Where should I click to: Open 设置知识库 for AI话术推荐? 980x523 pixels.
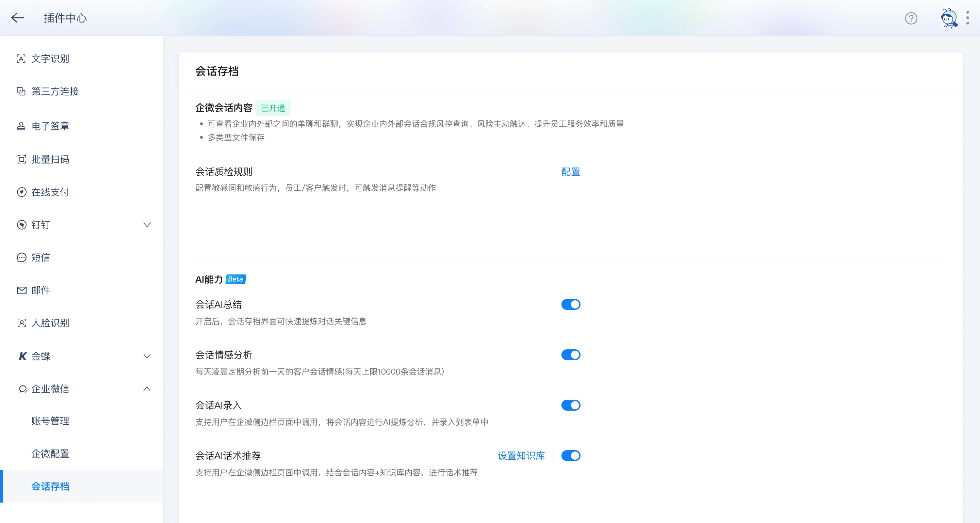(521, 456)
